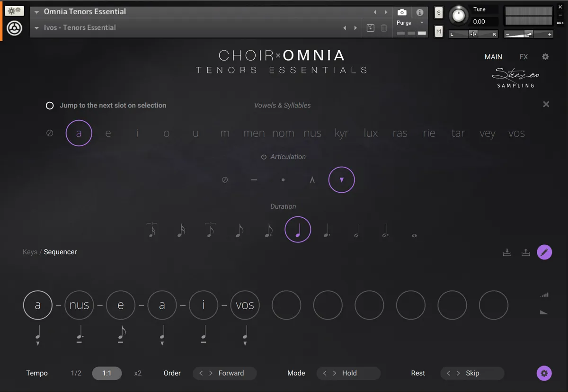
Task: Switch to the FX tab
Action: [x=524, y=57]
